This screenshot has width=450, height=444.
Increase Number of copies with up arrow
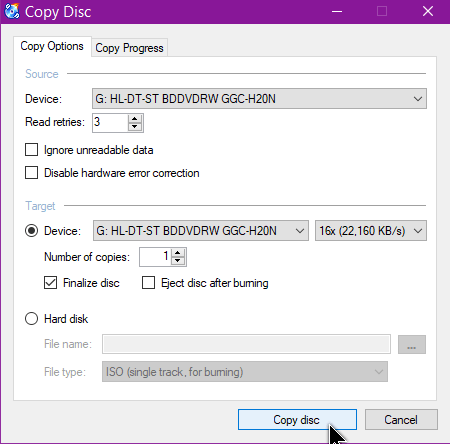[178, 253]
